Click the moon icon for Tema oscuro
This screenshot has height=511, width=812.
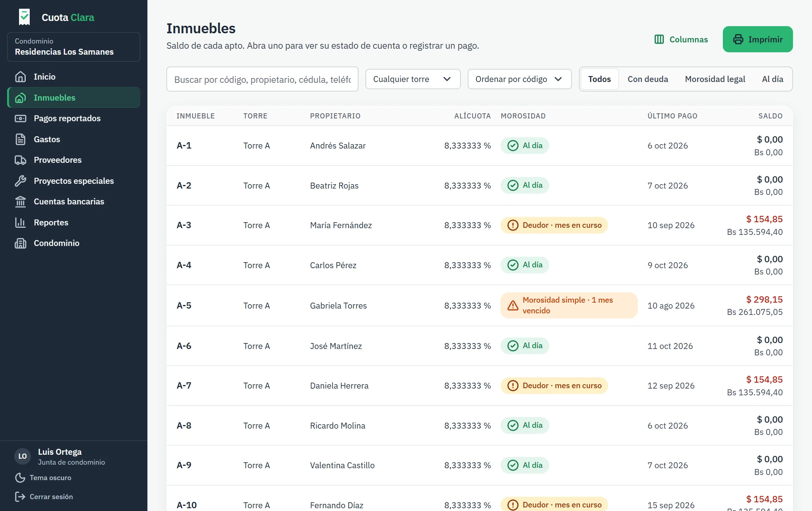(20, 478)
